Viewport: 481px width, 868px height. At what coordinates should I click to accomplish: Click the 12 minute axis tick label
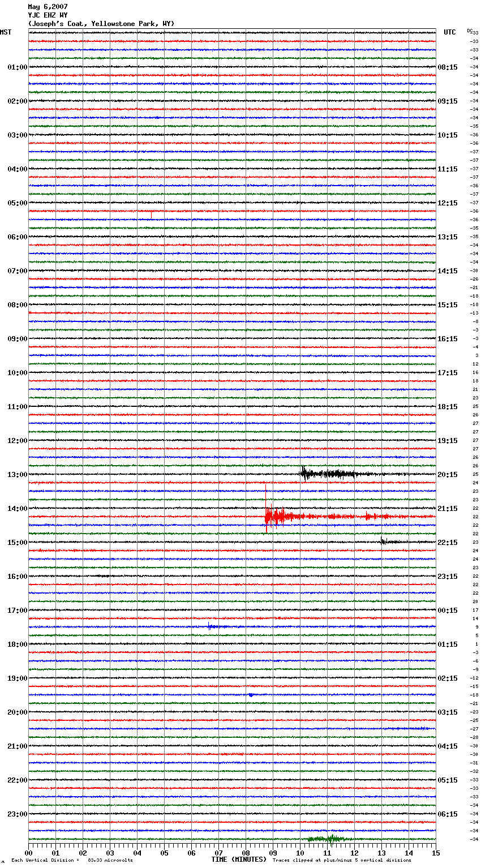(354, 853)
